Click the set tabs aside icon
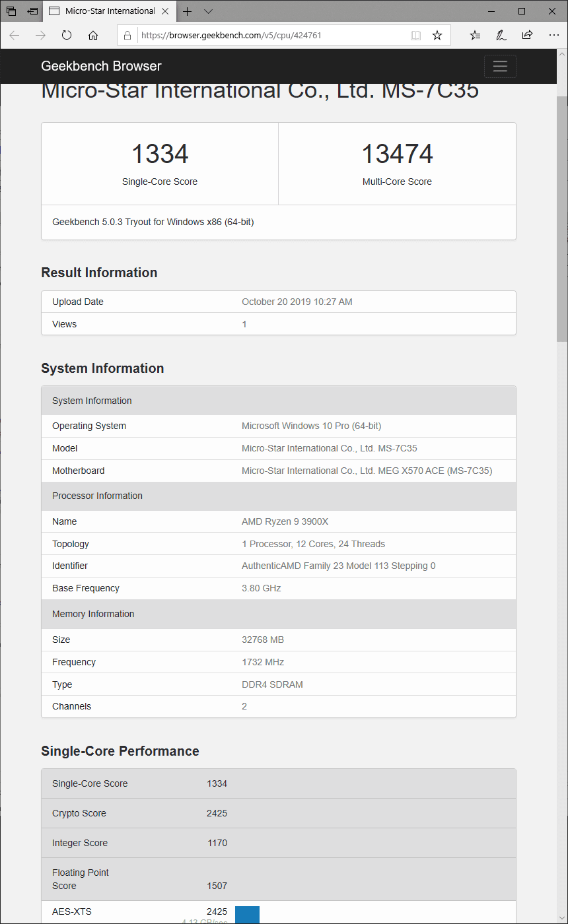The height and width of the screenshot is (924, 568). (x=32, y=11)
